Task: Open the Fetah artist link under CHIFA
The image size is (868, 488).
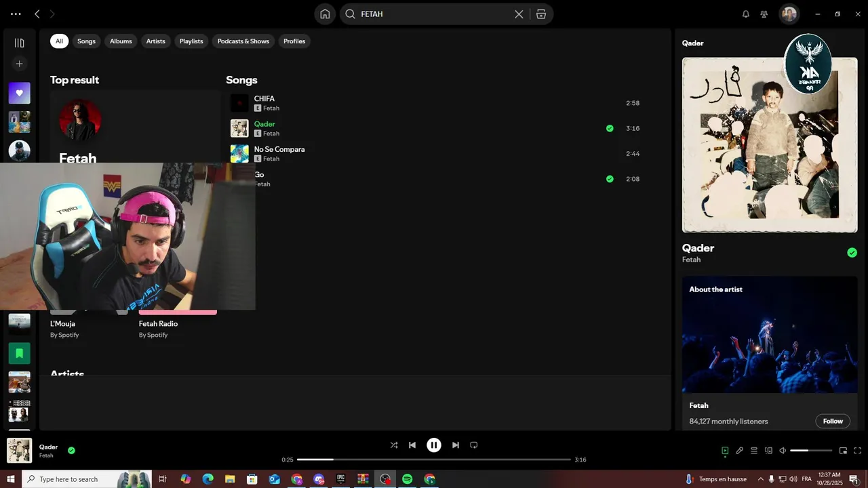Action: pos(271,108)
